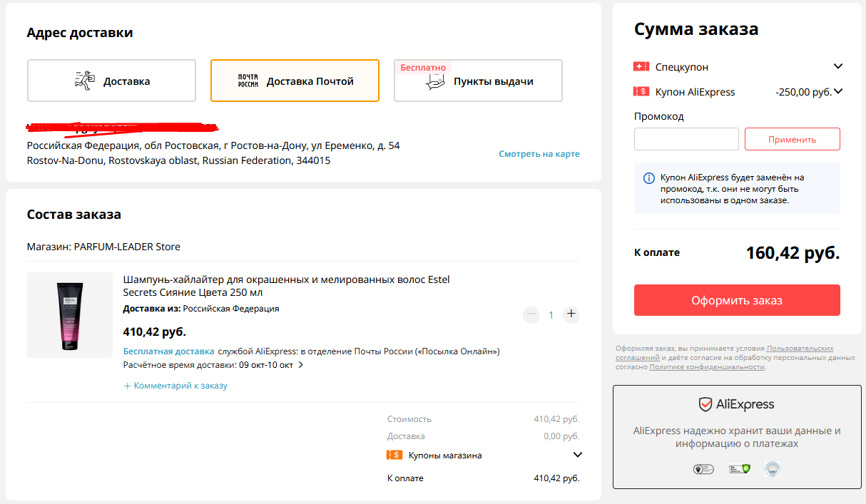The width and height of the screenshot is (866, 504).
Task: Click the courier delivery running-man icon
Action: click(x=84, y=81)
